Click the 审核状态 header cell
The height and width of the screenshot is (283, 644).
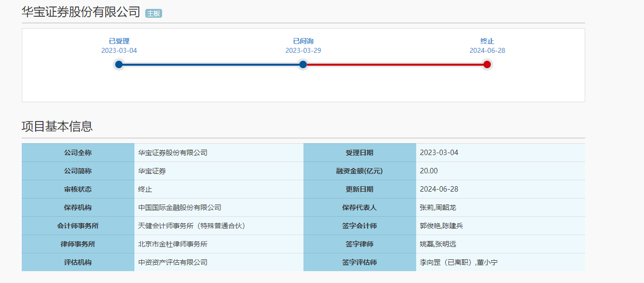[x=78, y=189]
